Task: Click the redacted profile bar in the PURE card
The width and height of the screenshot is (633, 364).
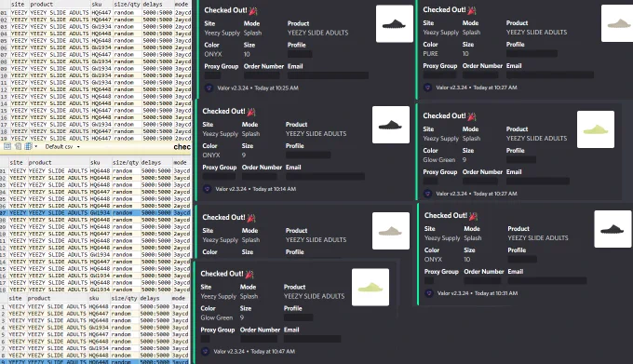Action: point(532,54)
